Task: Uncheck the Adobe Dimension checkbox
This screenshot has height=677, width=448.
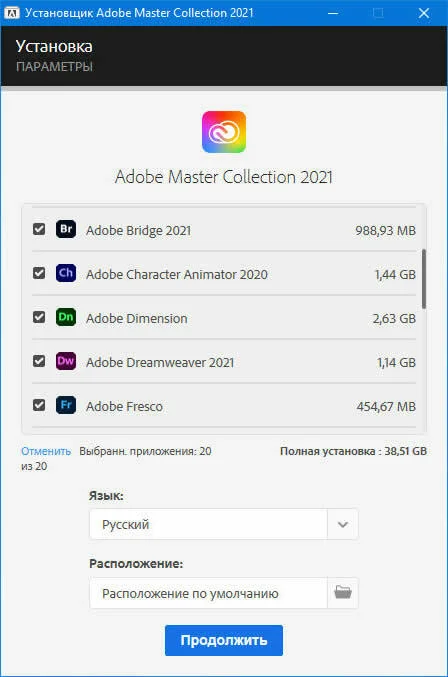Action: point(39,317)
